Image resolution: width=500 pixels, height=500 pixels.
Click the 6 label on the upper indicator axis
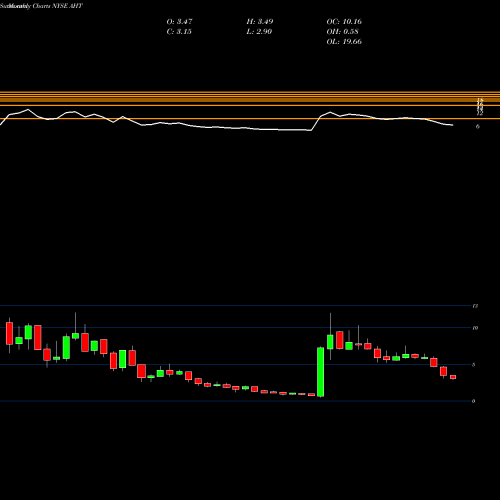478,126
